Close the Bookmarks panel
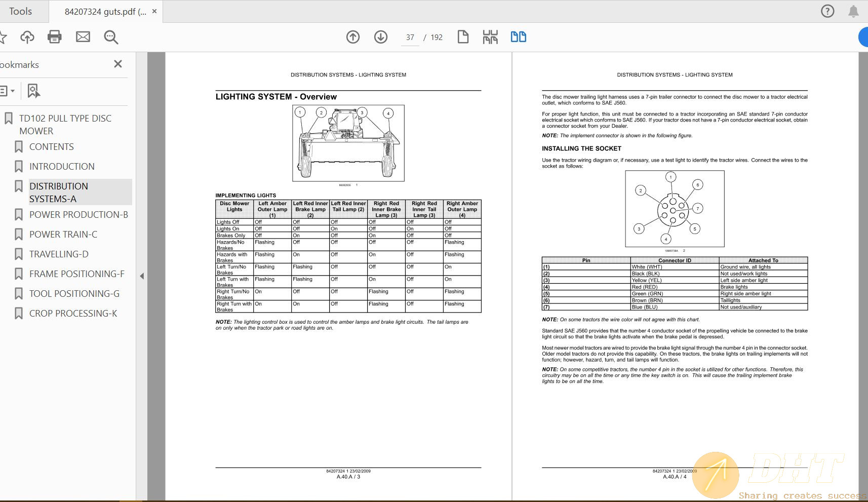 pos(118,64)
